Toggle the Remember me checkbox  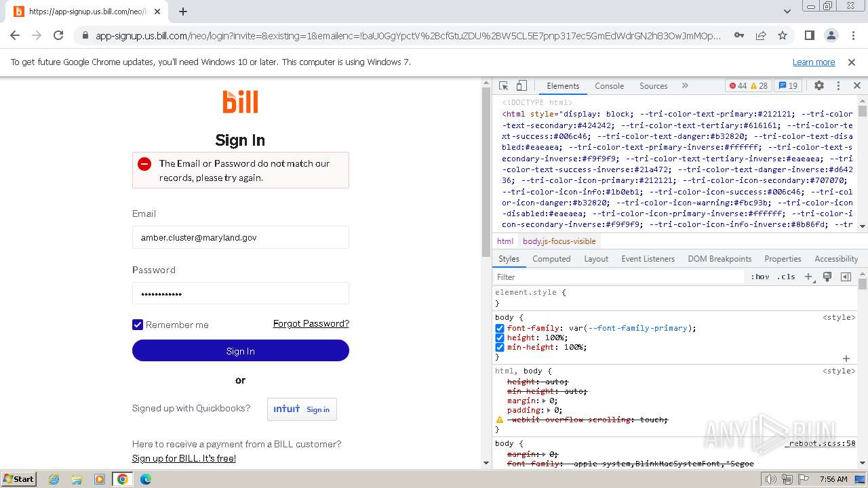(138, 325)
